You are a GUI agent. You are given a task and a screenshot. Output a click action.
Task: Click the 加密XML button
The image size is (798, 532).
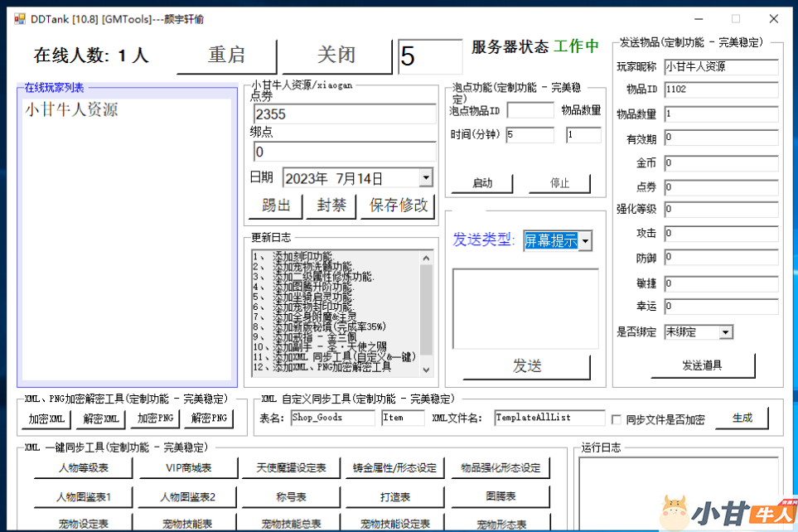[45, 418]
